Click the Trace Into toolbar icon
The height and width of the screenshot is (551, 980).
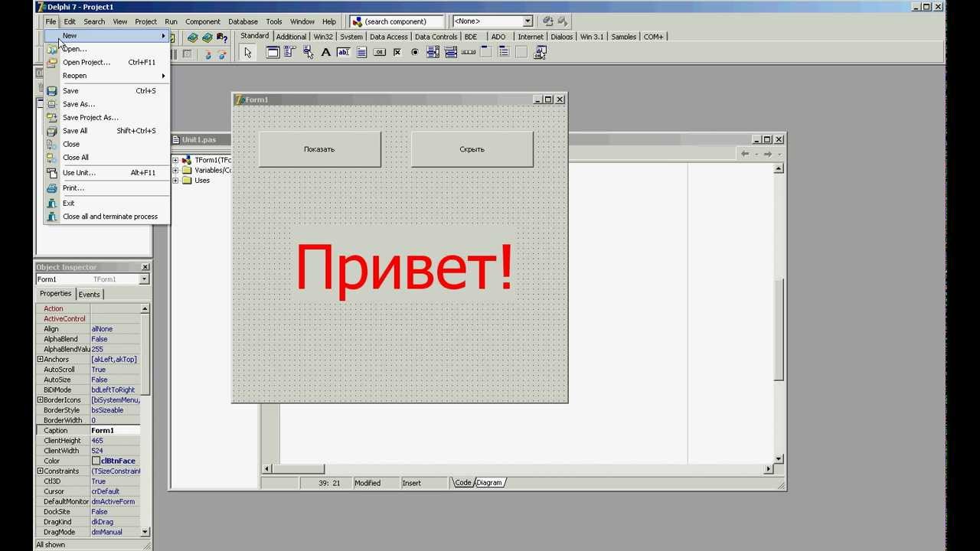click(x=207, y=54)
